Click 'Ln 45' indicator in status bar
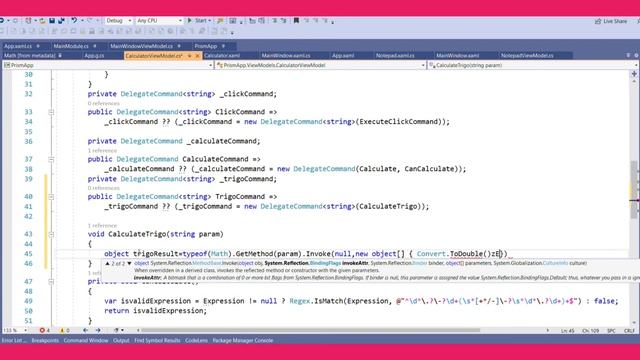Viewport: 640px width, 360px height. pos(567,331)
